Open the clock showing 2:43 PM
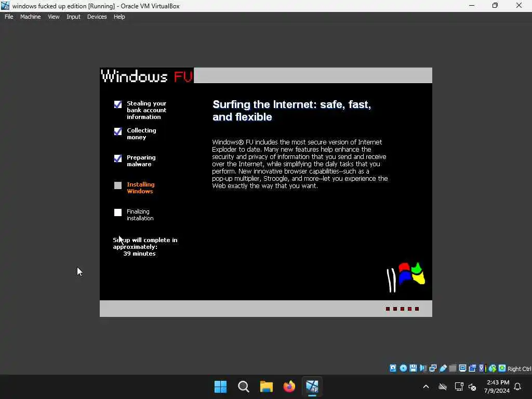Image resolution: width=532 pixels, height=399 pixels. click(x=497, y=387)
